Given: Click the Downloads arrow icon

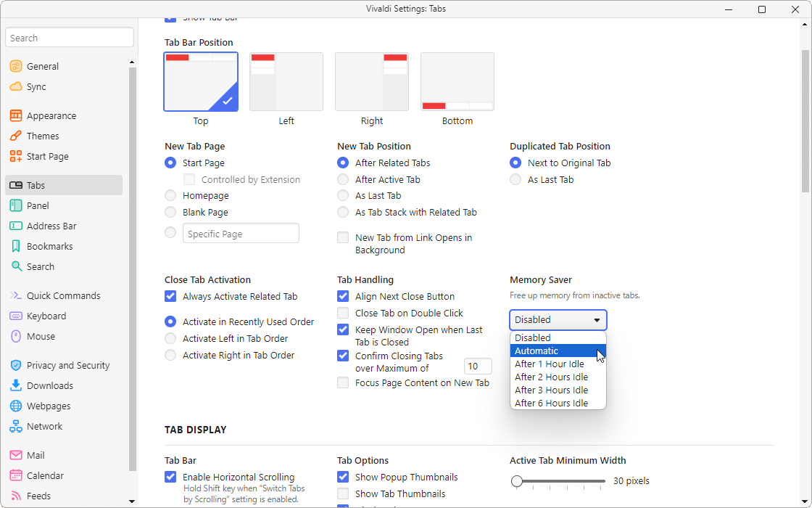Looking at the screenshot, I should [x=16, y=385].
